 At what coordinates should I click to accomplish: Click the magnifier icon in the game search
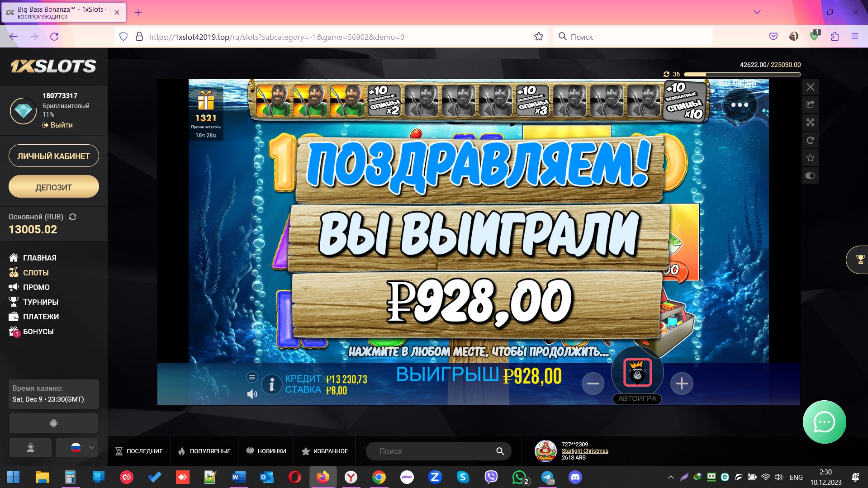coord(500,451)
